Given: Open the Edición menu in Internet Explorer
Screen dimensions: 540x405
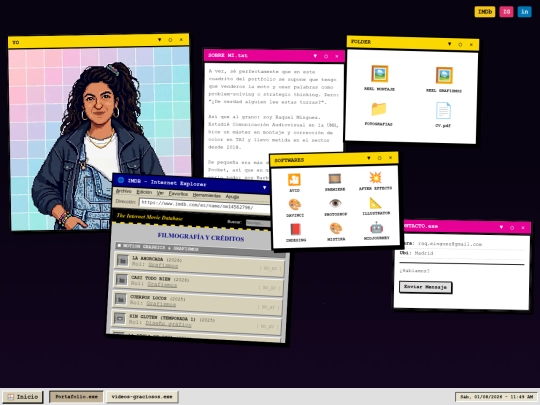Looking at the screenshot, I should tap(144, 192).
